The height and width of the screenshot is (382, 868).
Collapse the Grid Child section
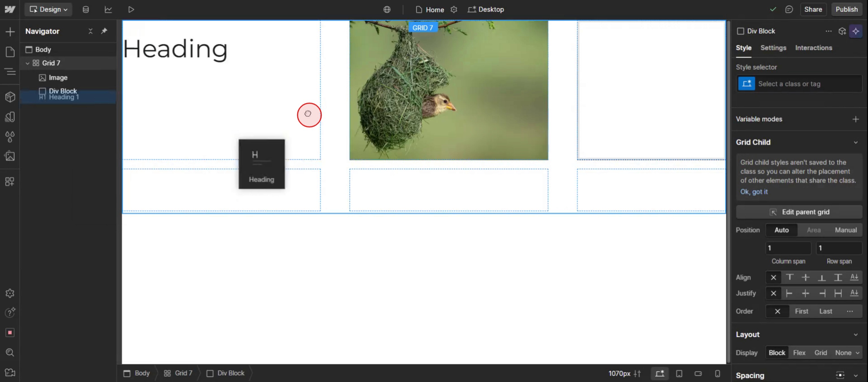point(856,142)
